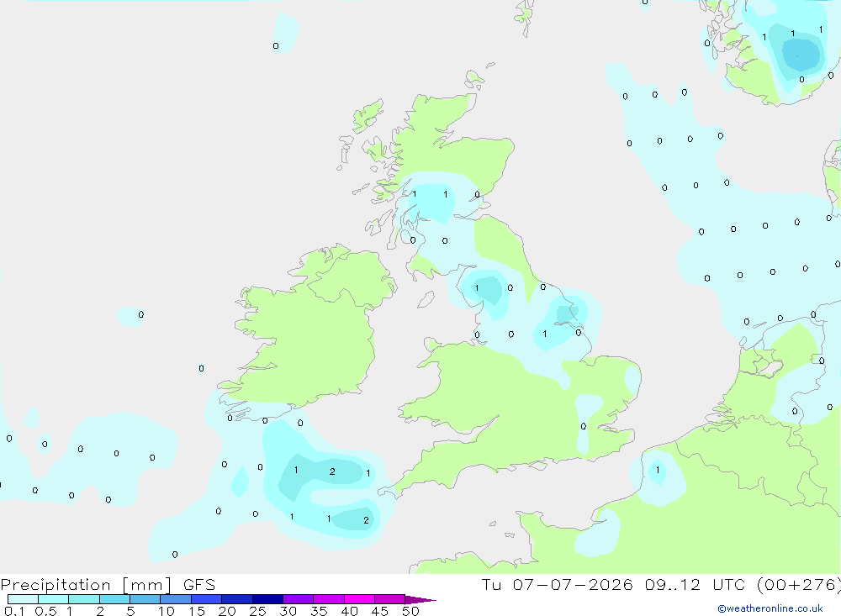The height and width of the screenshot is (616, 841).
Task: Click the darkest blue rain core over Norway
Action: point(801,55)
